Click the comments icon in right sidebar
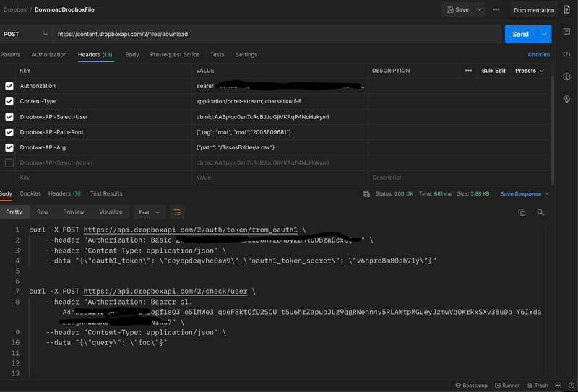This screenshot has height=392, width=578. tap(566, 33)
